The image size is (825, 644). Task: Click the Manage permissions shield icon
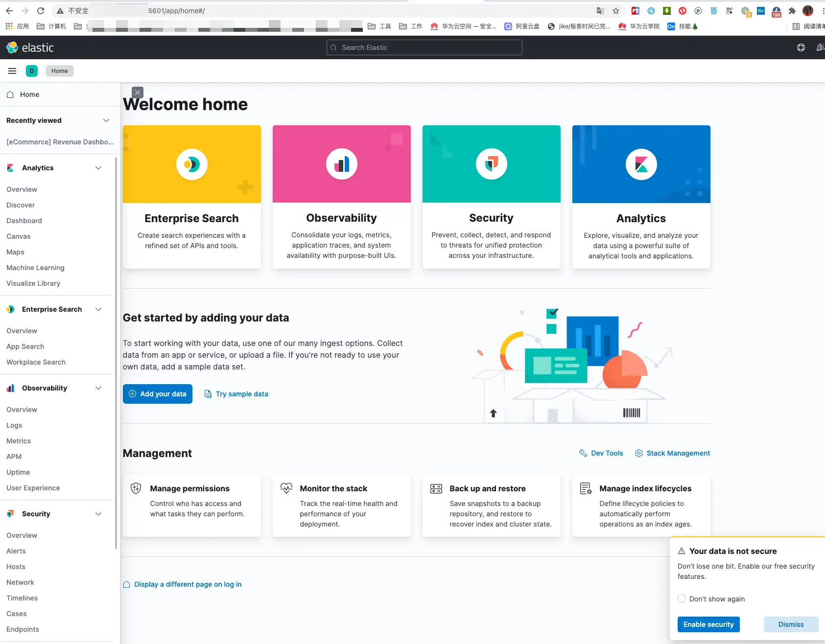click(x=136, y=488)
